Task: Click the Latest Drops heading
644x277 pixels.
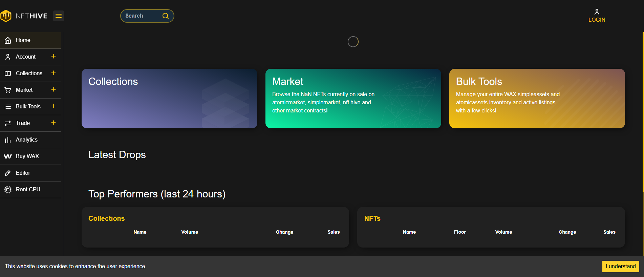Action: tap(117, 155)
